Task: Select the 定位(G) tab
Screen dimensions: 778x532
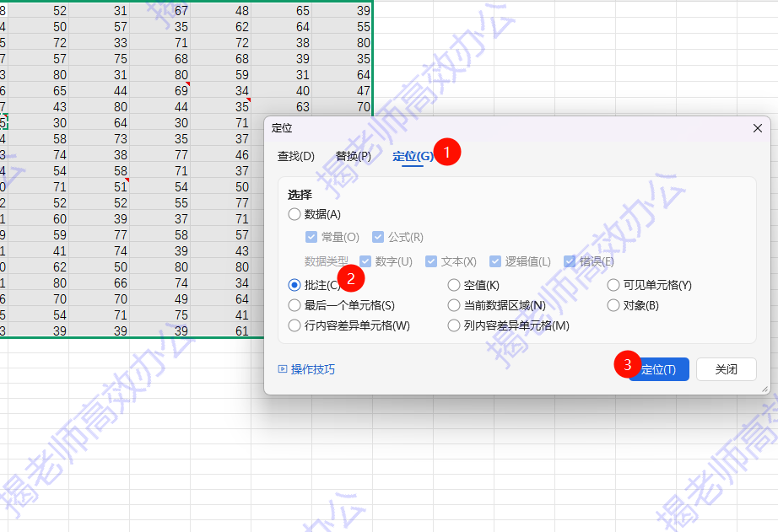Action: click(413, 156)
